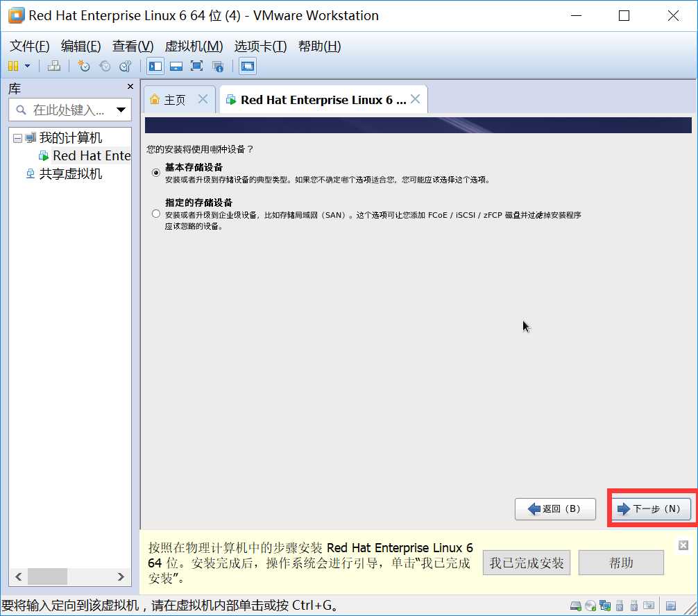The width and height of the screenshot is (698, 616).
Task: Click the home icon on 主页 tab
Action: pos(155,99)
